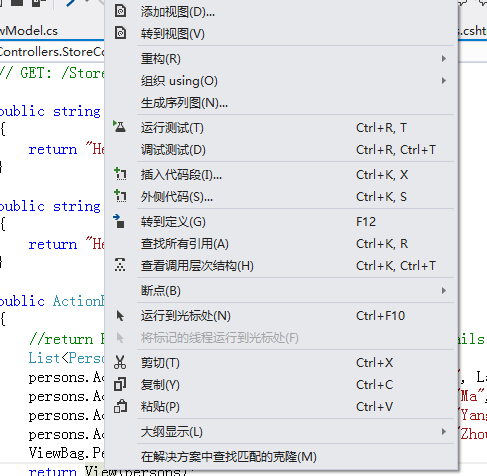Screen dimensions: 487x476
Task: Click the 'ViewBag.Pe' code line
Action: (x=66, y=453)
